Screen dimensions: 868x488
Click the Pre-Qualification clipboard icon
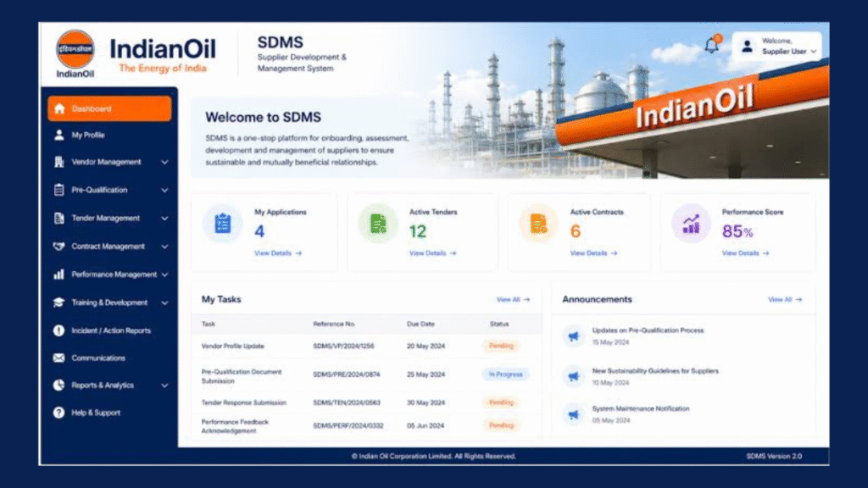(x=58, y=190)
